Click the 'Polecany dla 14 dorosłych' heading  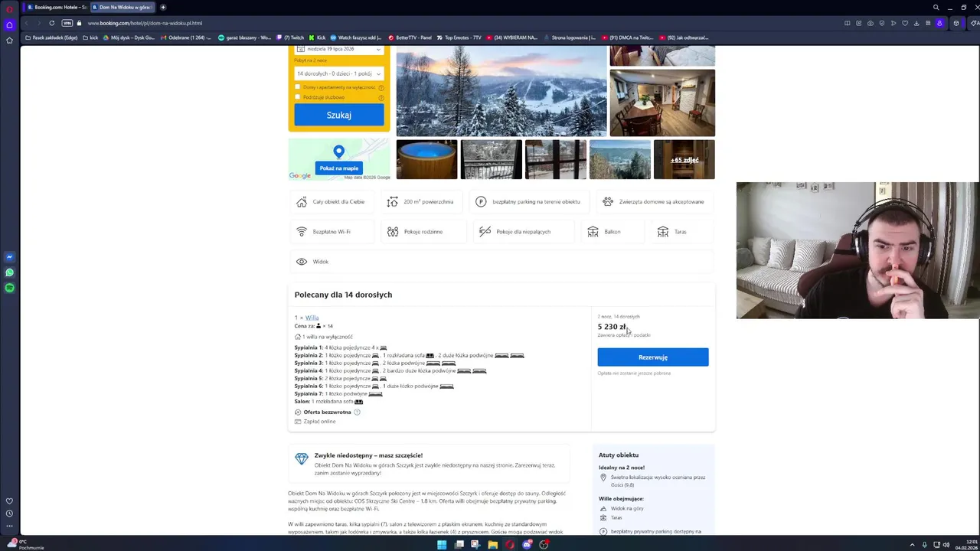(x=343, y=295)
